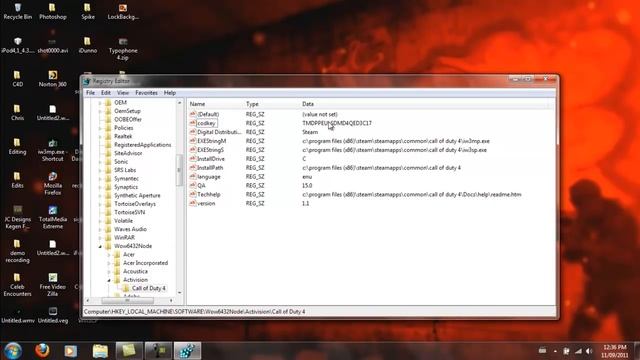640x360 pixels.
Task: Expand the Volatile key
Action: 100,221
